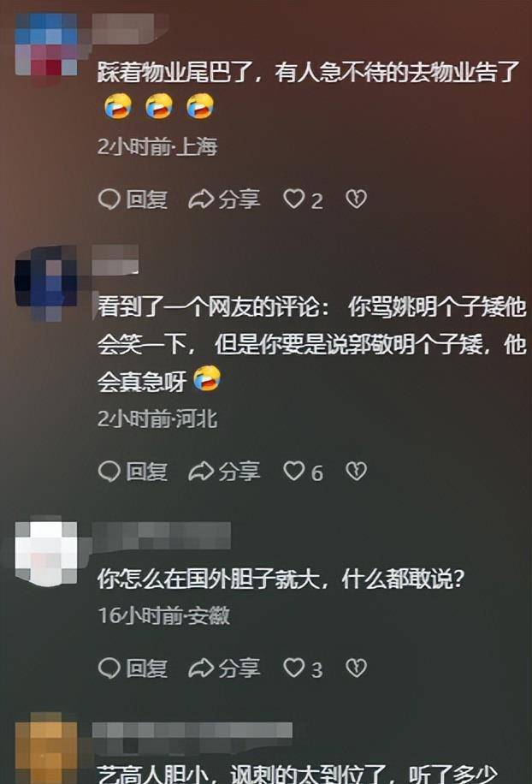Dislike the Anhui comment via broken heart
Screen dimensions: 532x784
pos(356,668)
